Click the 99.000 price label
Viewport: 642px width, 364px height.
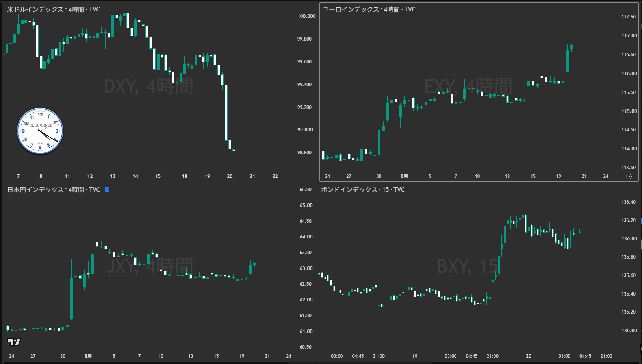[304, 130]
